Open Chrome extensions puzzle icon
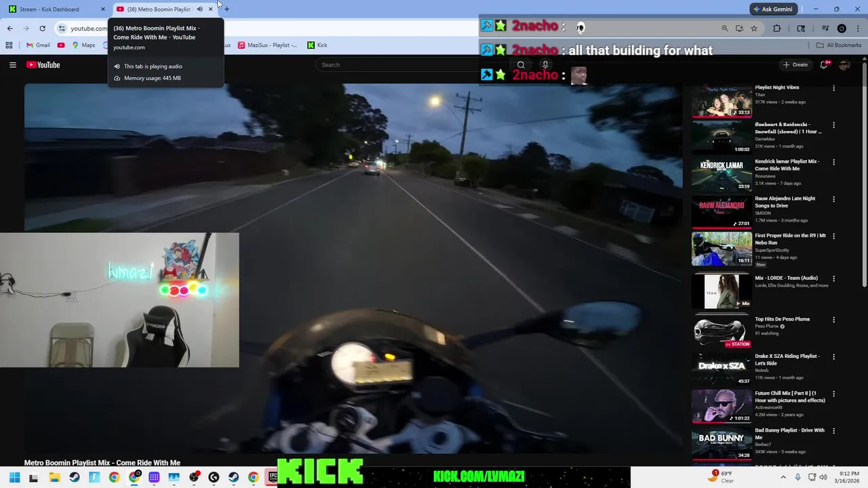 (x=777, y=28)
